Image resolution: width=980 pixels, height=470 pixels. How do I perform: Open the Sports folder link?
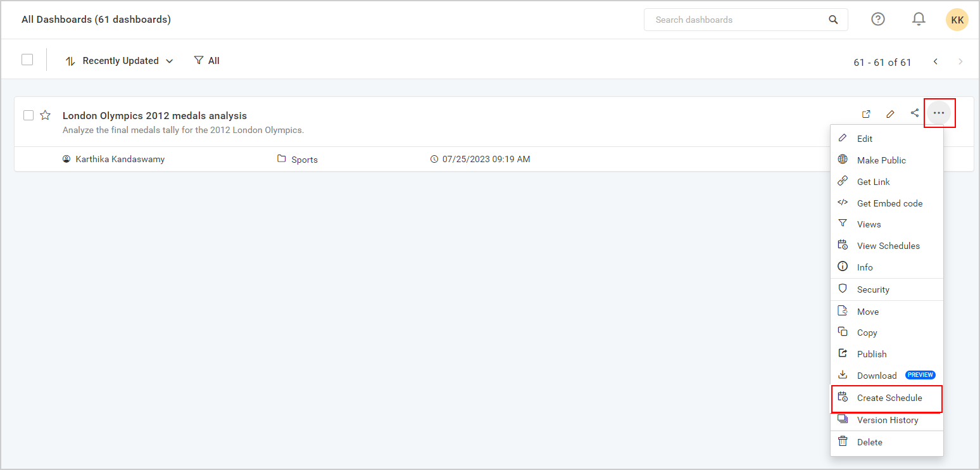[305, 159]
